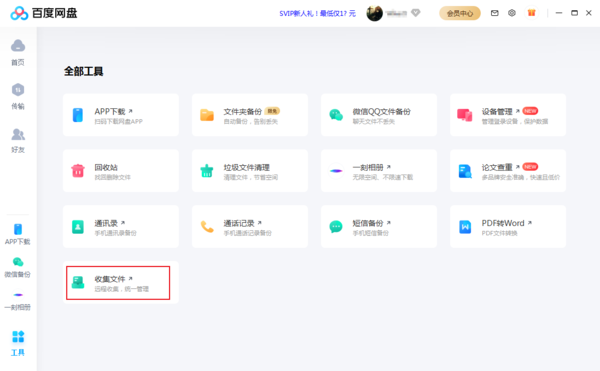Open the 微信QQ文件备份 tool title
Image resolution: width=600 pixels, height=371 pixels.
(381, 111)
